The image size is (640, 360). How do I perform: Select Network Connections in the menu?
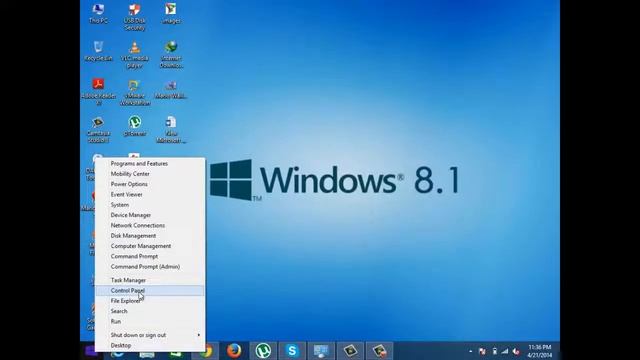(x=150, y=225)
